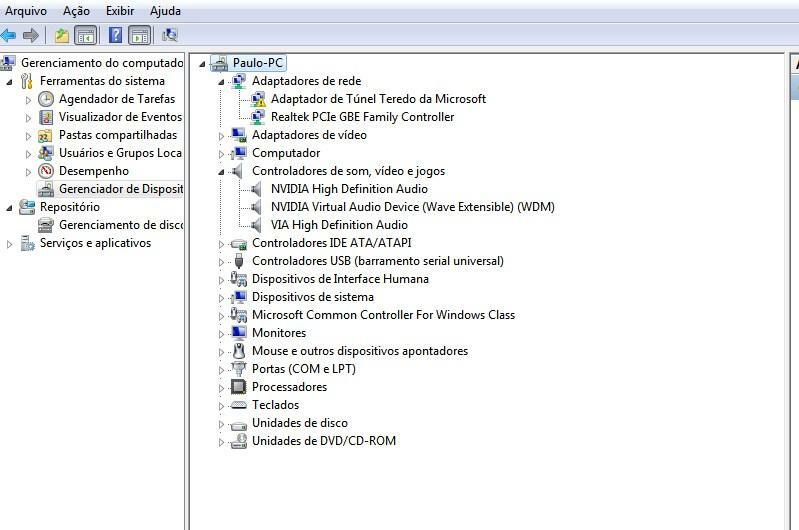Expand the Unidades de disco category
The height and width of the screenshot is (530, 799).
click(221, 424)
